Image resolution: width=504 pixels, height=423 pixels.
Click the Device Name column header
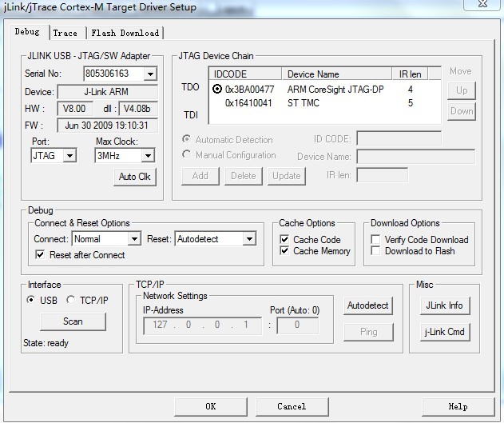337,74
